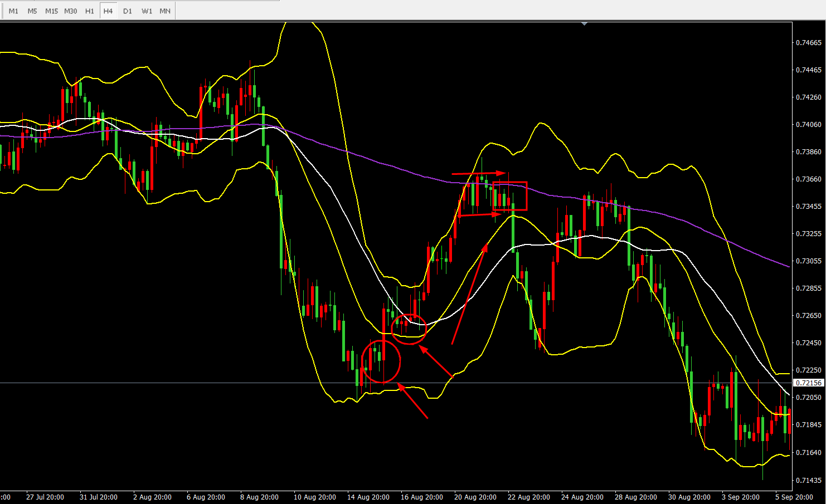The width and height of the screenshot is (826, 504).
Task: Switch chart to M5 timeframe
Action: click(32, 11)
